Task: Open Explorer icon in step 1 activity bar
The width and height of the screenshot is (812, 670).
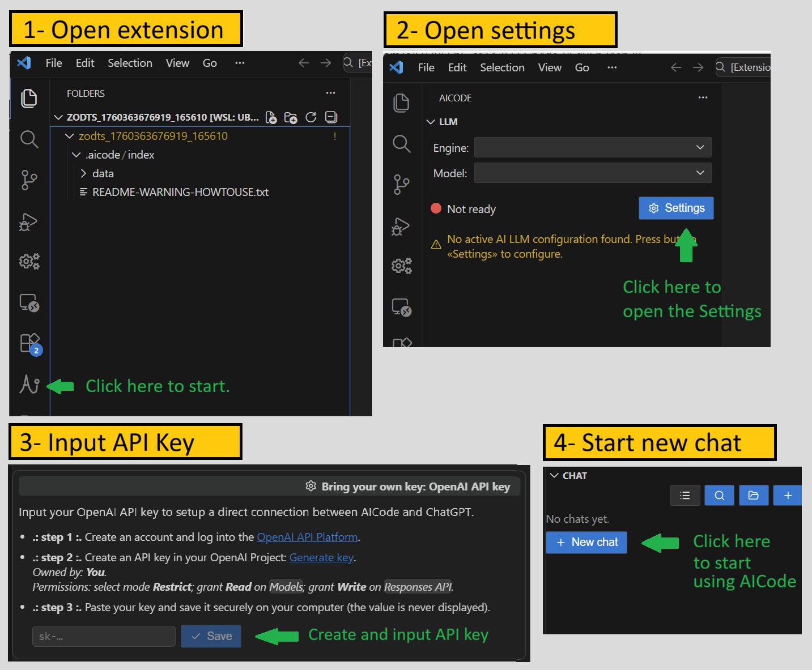Action: [x=29, y=98]
